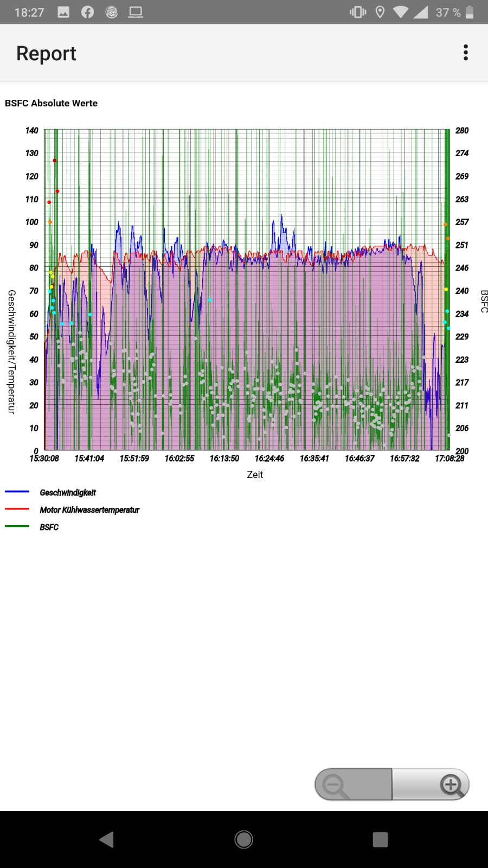
Task: Click the green BSFC legend line
Action: [x=17, y=526]
